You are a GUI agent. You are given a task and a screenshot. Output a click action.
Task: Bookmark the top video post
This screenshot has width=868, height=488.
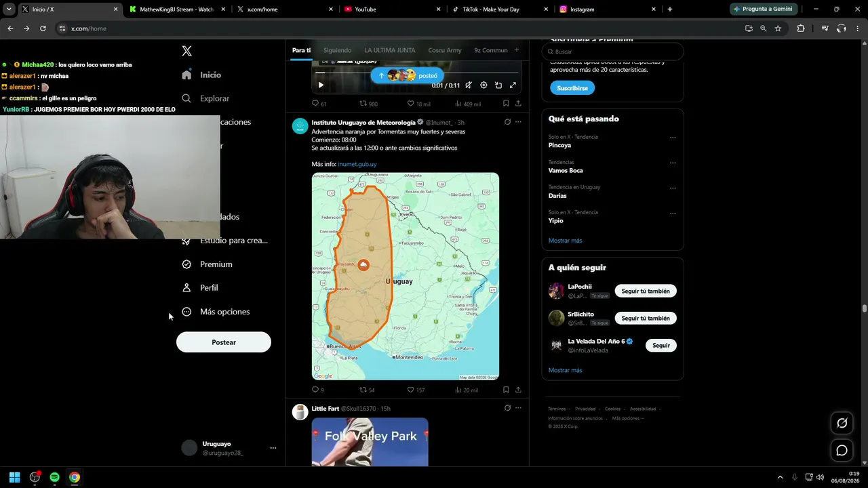506,104
